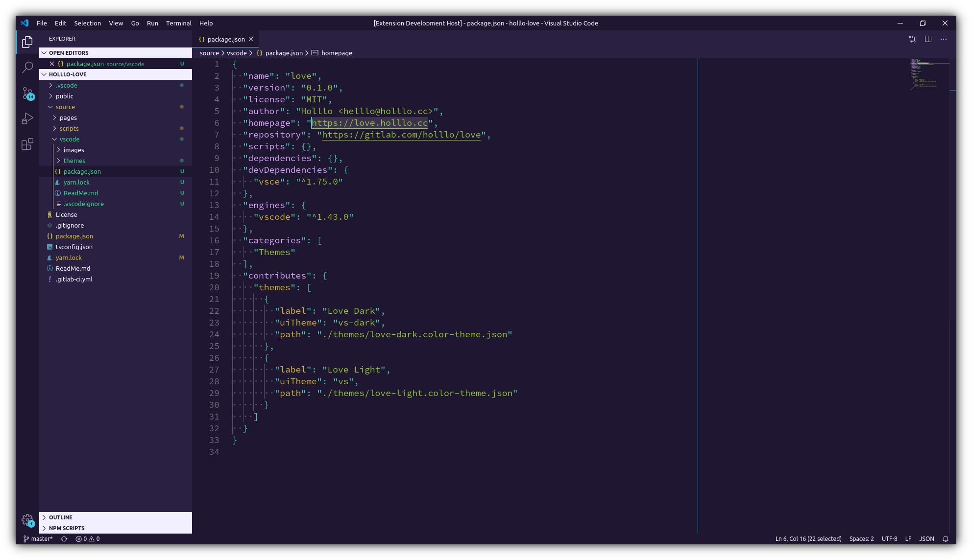972x560 pixels.
Task: Click the Extensions icon in activity bar
Action: [x=27, y=144]
